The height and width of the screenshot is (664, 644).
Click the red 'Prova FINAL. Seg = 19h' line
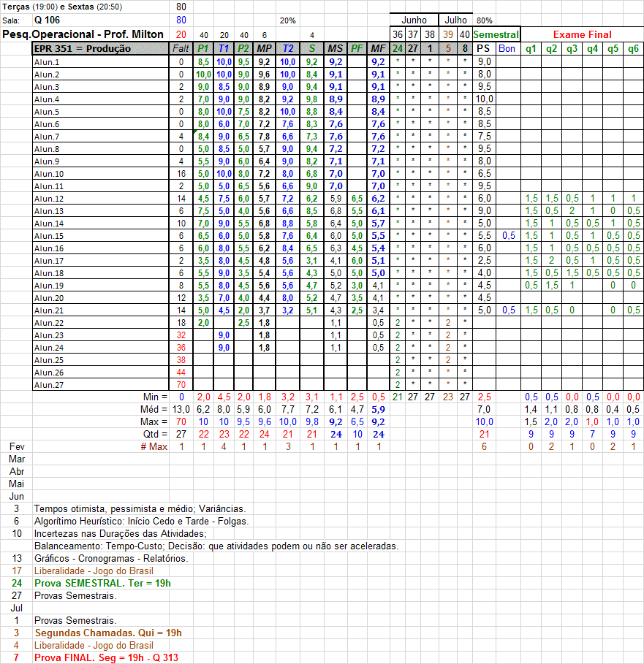point(106,657)
